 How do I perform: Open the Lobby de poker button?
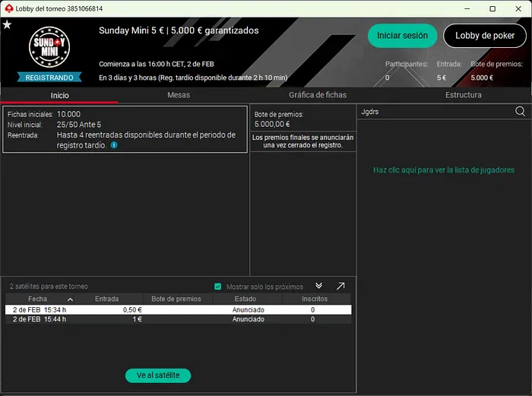(485, 36)
